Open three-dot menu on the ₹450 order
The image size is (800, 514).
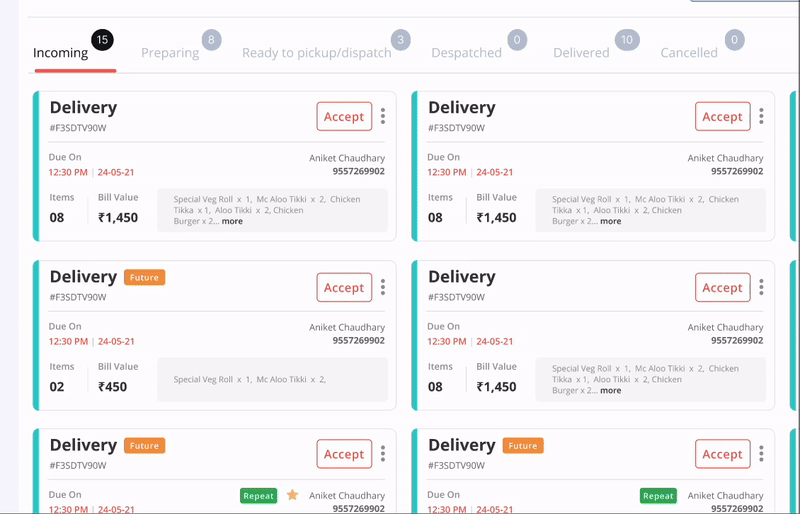click(x=383, y=288)
